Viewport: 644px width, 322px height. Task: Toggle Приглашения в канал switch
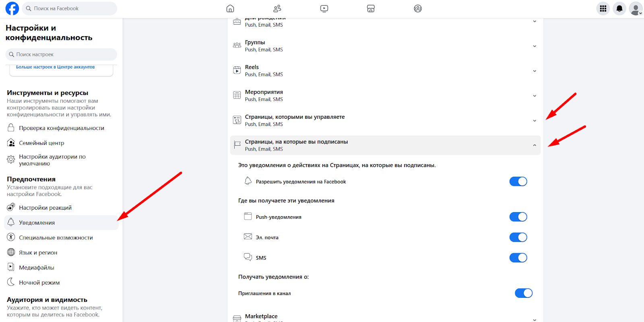[x=524, y=293]
